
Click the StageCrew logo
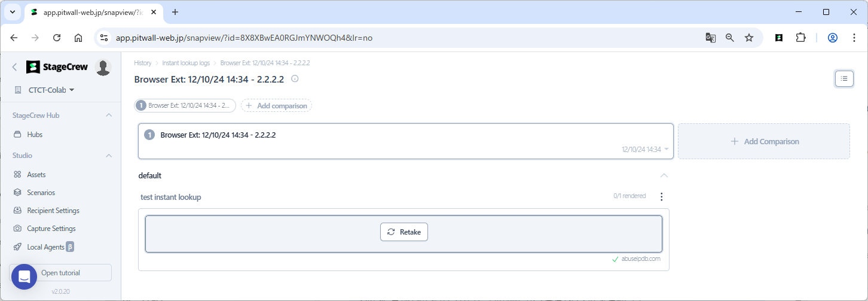coord(57,67)
